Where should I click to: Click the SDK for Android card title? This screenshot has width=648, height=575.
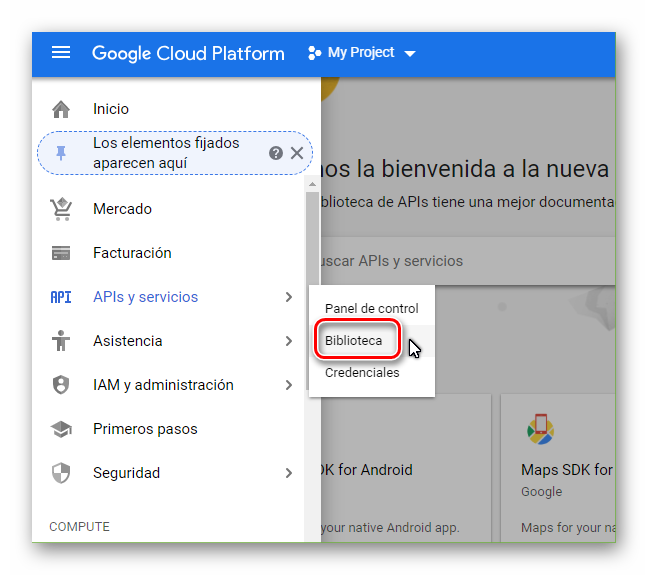[x=367, y=470]
